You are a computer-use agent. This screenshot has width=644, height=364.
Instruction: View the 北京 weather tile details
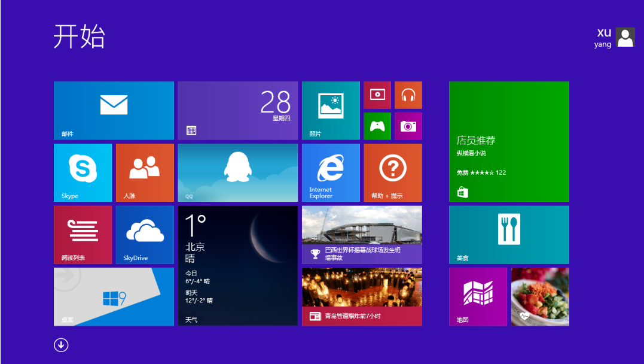point(237,266)
